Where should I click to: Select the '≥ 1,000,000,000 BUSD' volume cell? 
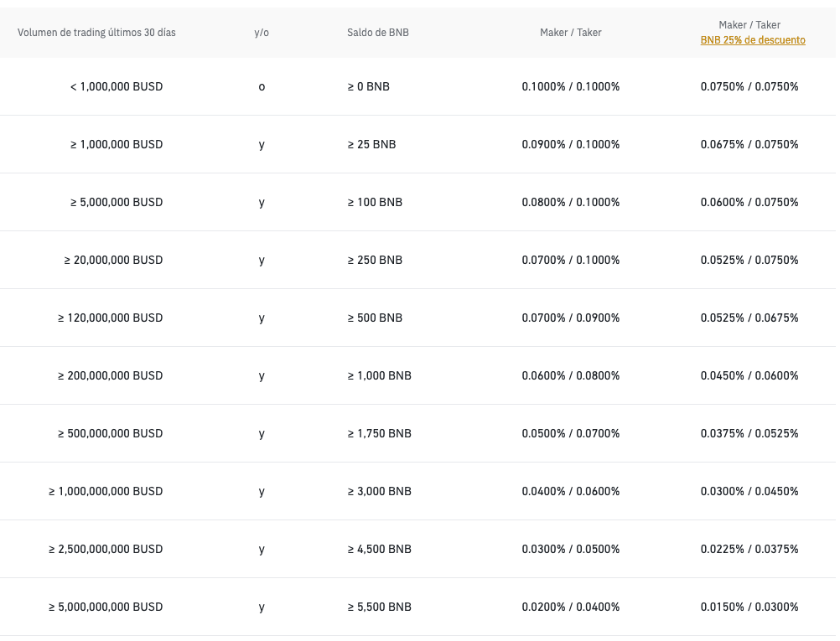click(106, 492)
